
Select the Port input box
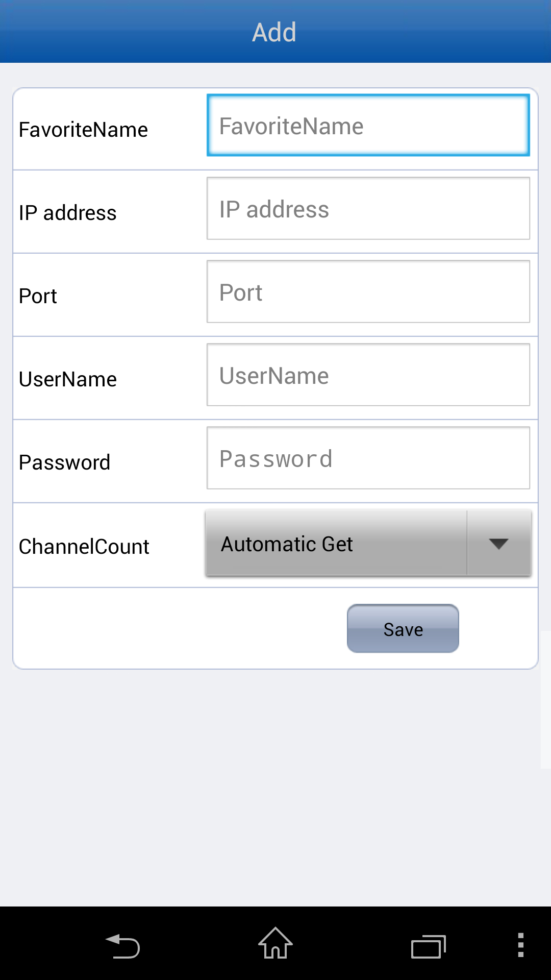(368, 292)
